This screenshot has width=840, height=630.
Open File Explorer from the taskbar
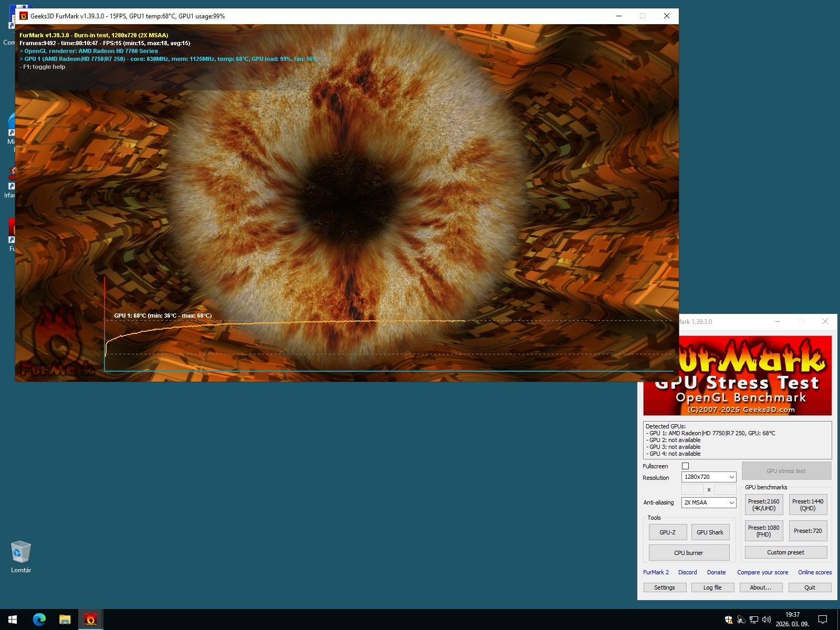tap(65, 619)
